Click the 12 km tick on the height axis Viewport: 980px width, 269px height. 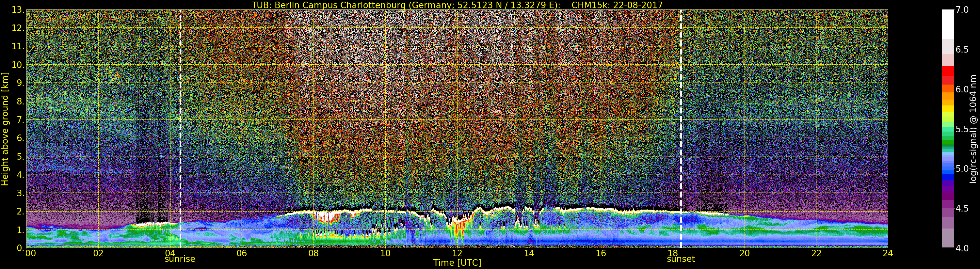[18, 28]
